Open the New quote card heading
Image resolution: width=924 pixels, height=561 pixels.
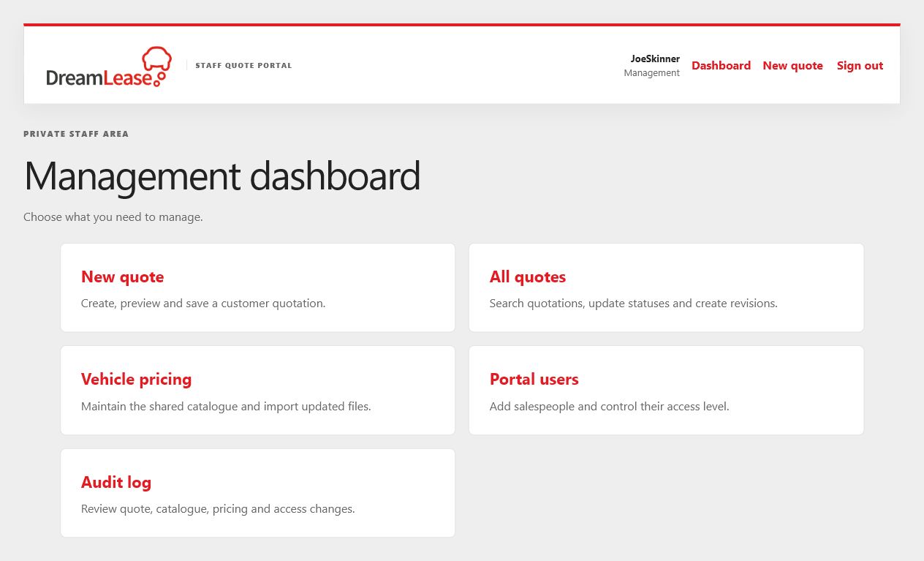click(122, 277)
